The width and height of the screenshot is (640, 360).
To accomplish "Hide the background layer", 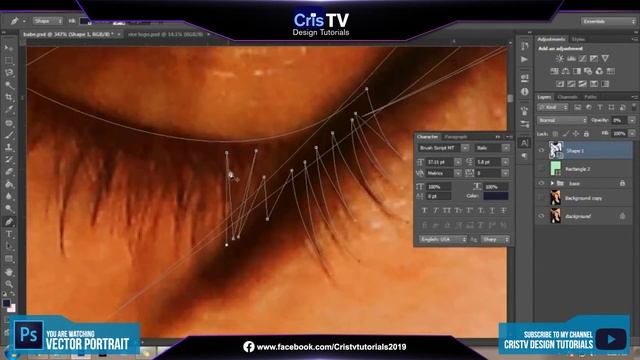I will point(541,216).
